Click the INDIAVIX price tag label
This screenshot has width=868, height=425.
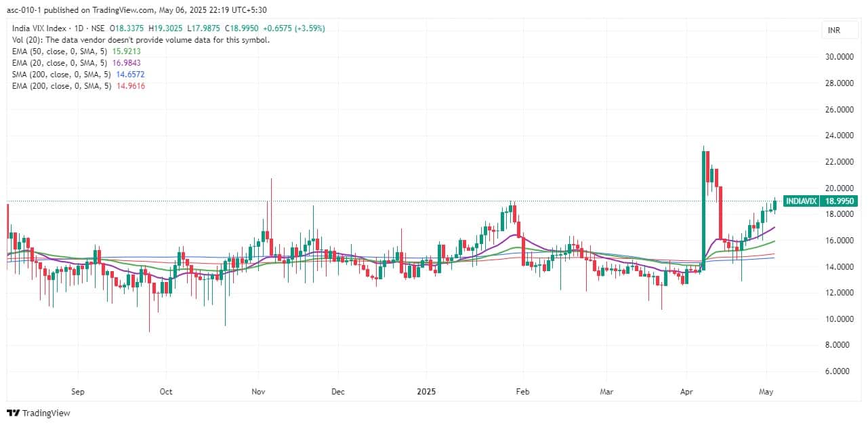(x=800, y=201)
